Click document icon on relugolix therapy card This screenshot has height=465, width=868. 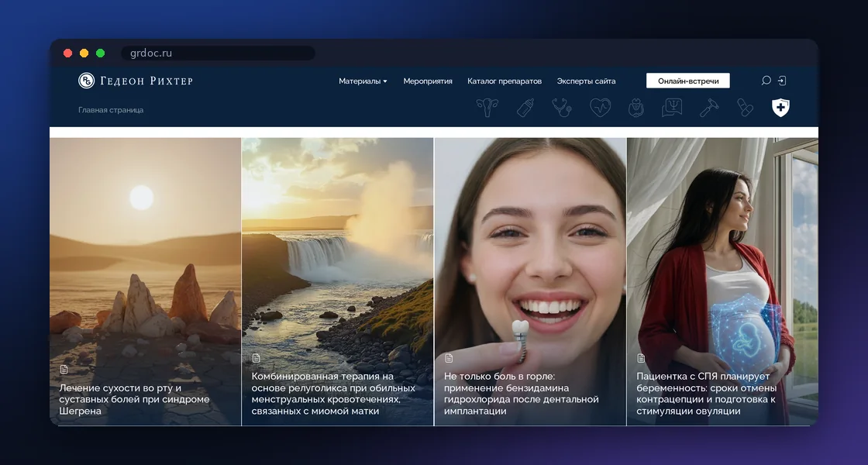pyautogui.click(x=257, y=358)
